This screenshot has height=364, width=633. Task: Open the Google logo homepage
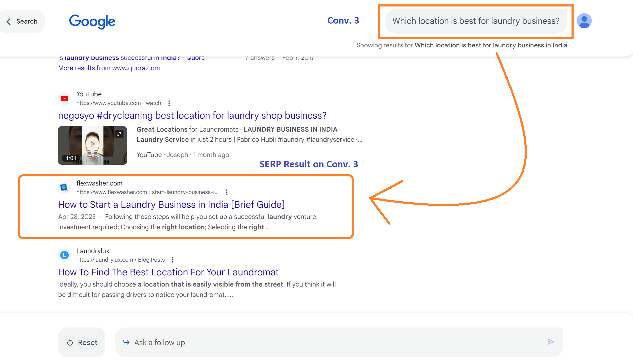coord(92,22)
